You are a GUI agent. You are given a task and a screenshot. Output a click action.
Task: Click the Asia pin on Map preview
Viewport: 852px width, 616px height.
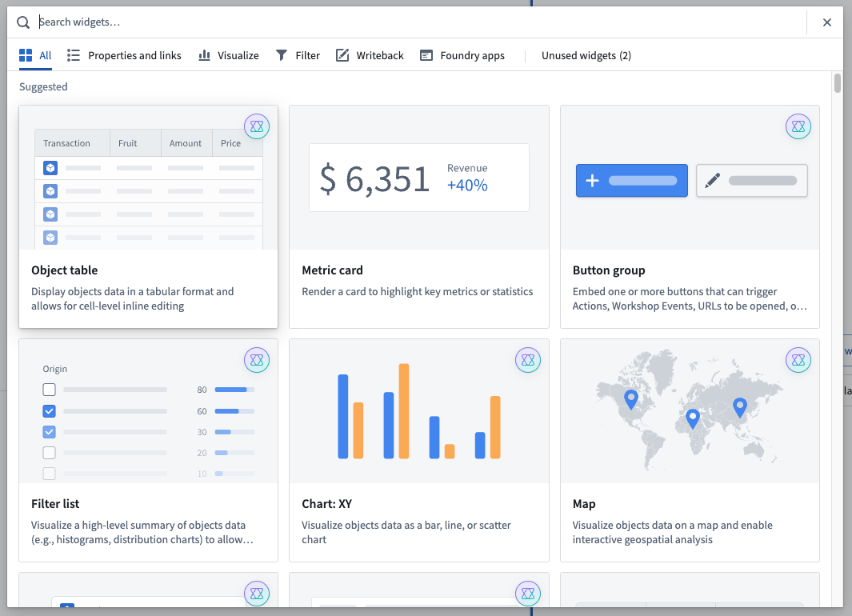coord(740,407)
